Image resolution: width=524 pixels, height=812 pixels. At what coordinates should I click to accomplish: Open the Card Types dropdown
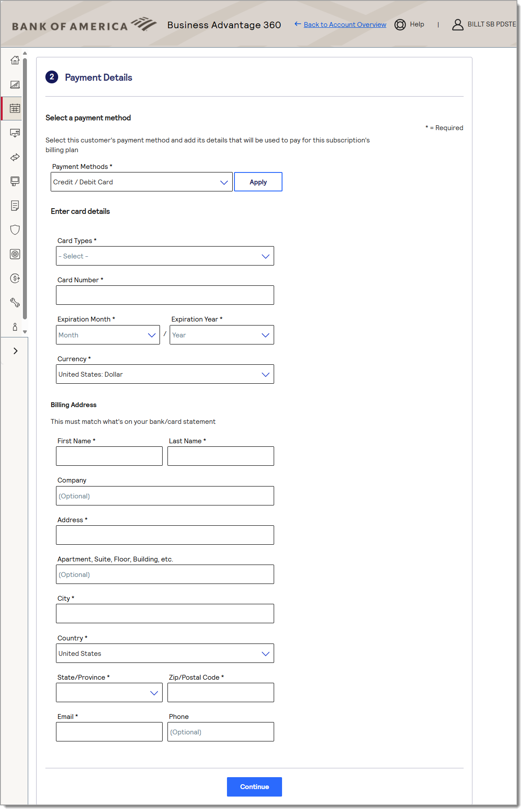pyautogui.click(x=165, y=256)
